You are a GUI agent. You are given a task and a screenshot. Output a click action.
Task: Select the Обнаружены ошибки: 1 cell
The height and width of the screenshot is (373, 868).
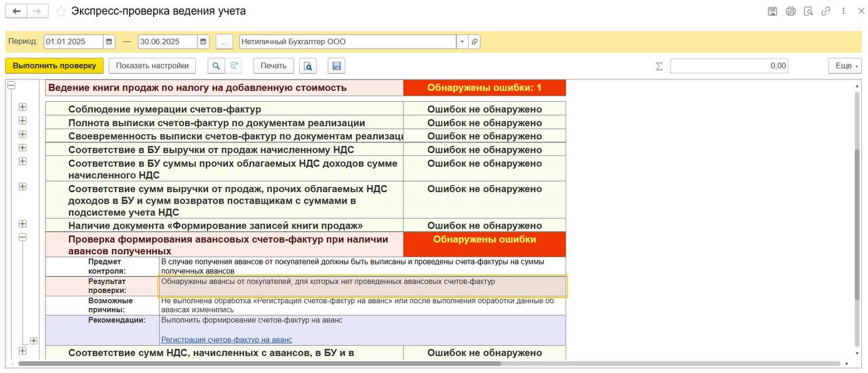tap(484, 87)
